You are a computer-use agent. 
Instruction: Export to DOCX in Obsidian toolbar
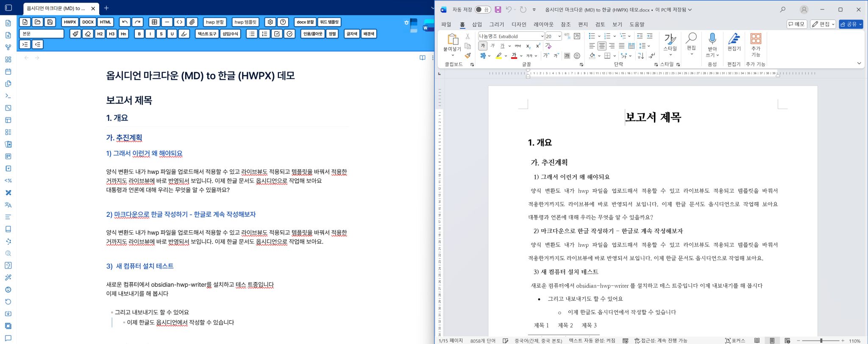88,22
